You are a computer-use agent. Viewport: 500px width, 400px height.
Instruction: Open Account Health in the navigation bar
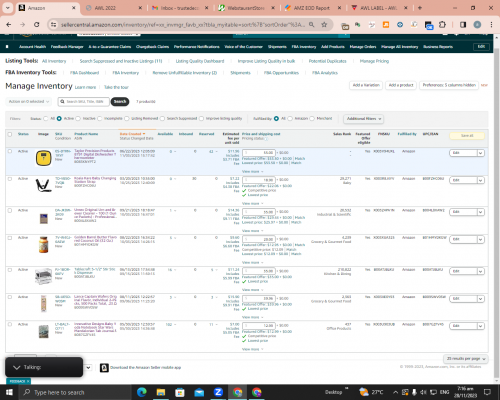coord(32,47)
